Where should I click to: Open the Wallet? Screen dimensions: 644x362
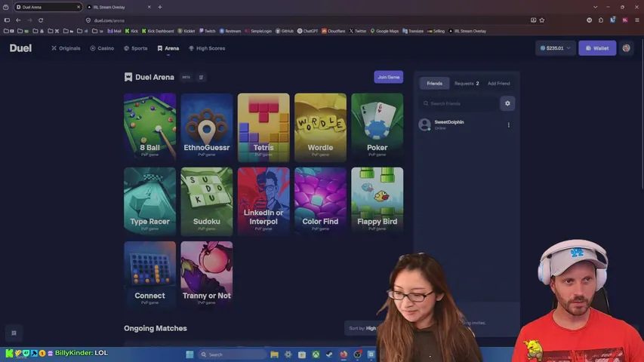pyautogui.click(x=597, y=48)
